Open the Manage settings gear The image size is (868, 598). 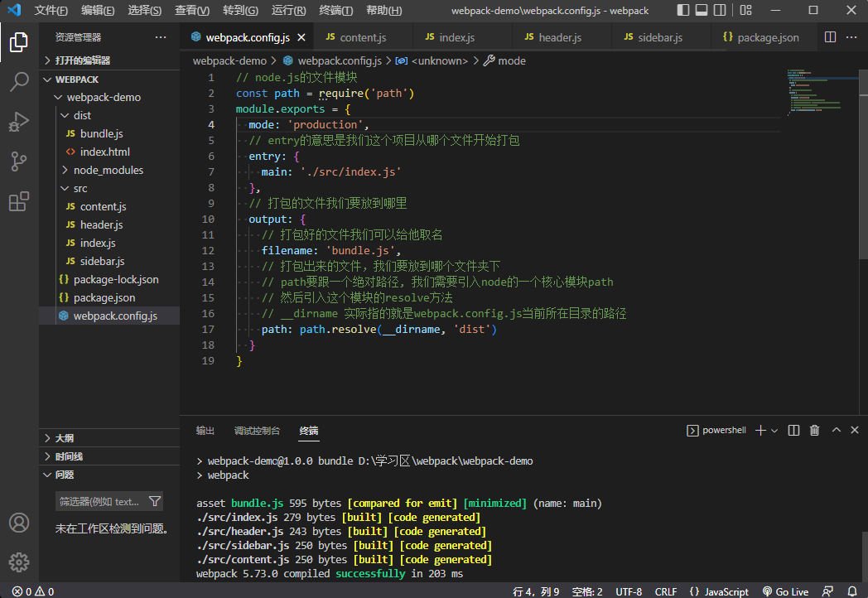point(19,562)
